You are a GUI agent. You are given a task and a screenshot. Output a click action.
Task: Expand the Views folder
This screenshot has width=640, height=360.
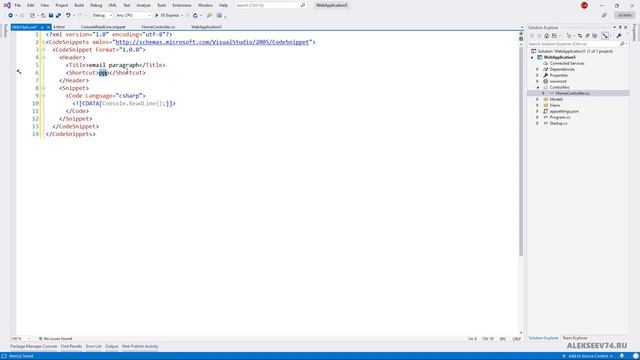(x=538, y=105)
